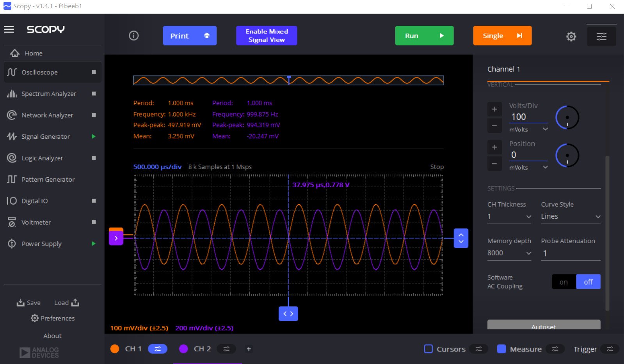
Task: Expand the Curve Style dropdown
Action: coord(570,217)
